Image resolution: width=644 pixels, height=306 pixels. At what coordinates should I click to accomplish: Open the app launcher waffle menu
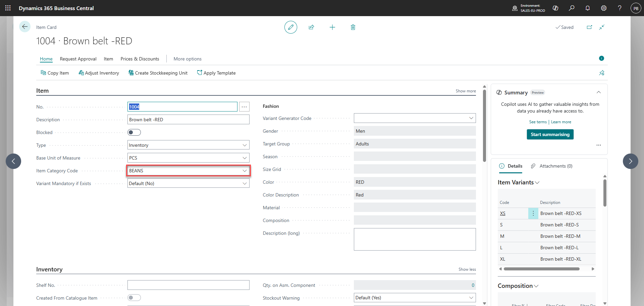[x=8, y=8]
